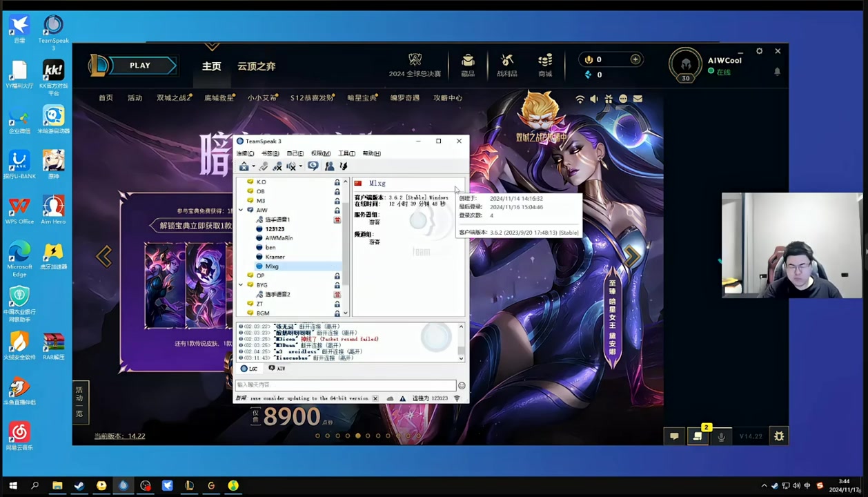This screenshot has width=868, height=497.
Task: Open 首页 link in League nav
Action: 106,98
